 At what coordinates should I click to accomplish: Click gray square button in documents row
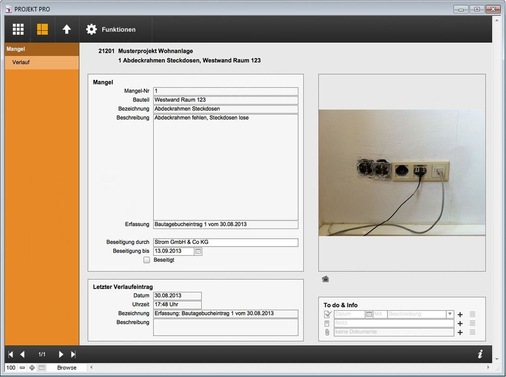(472, 332)
